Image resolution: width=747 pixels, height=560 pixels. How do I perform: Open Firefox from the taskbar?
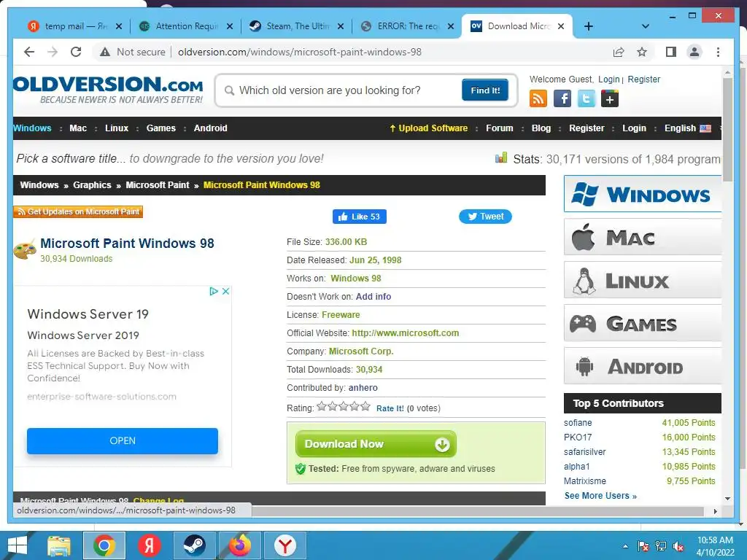pyautogui.click(x=239, y=545)
